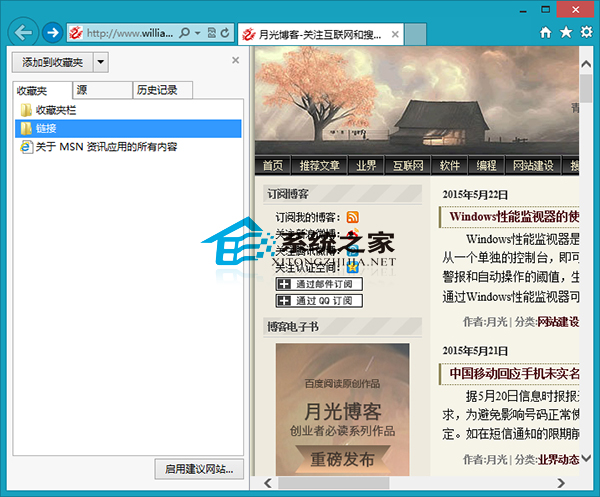Viewport: 600px width, 497px height.
Task: Open the Home page icon
Action: click(x=546, y=33)
